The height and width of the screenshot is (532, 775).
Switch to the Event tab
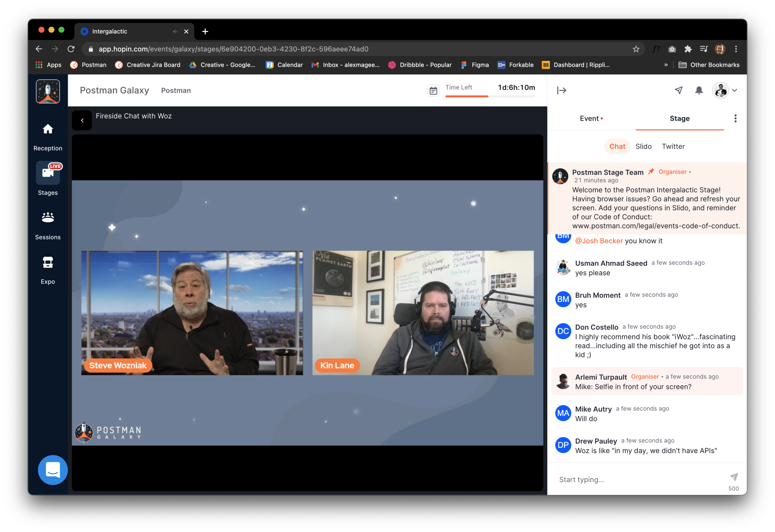(591, 118)
